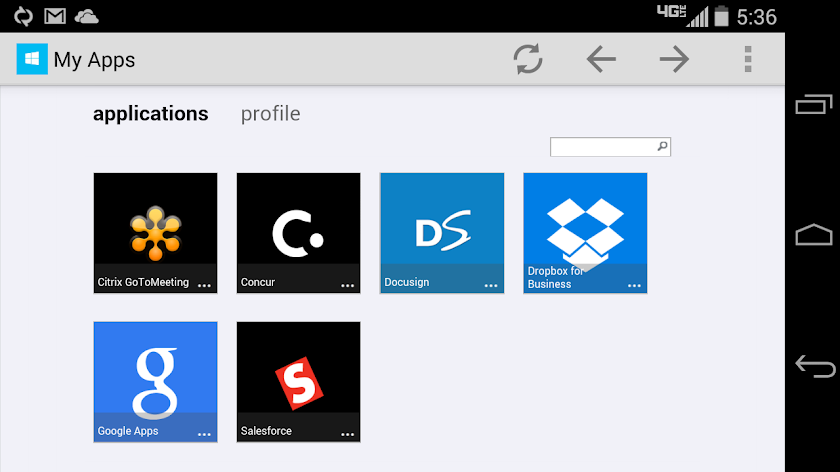Open the three-dot overflow menu
840x472 pixels.
tap(748, 59)
